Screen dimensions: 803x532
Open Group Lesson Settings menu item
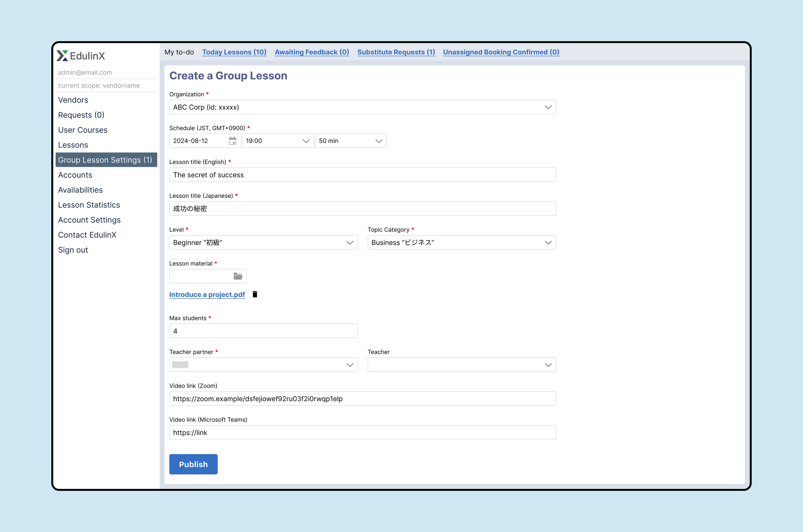105,160
